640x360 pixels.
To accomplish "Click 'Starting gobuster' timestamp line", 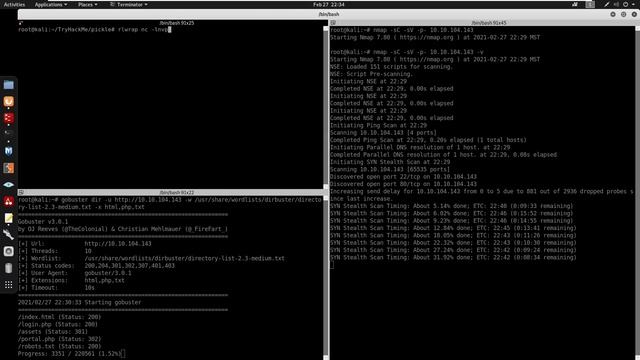I will pos(79,302).
